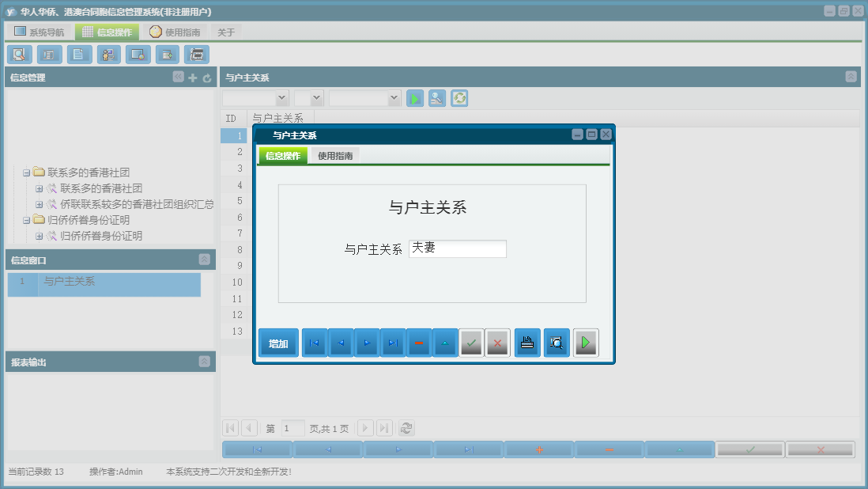Select the user management icon on the toolbar
Image resolution: width=868 pixels, height=489 pixels.
(x=108, y=55)
